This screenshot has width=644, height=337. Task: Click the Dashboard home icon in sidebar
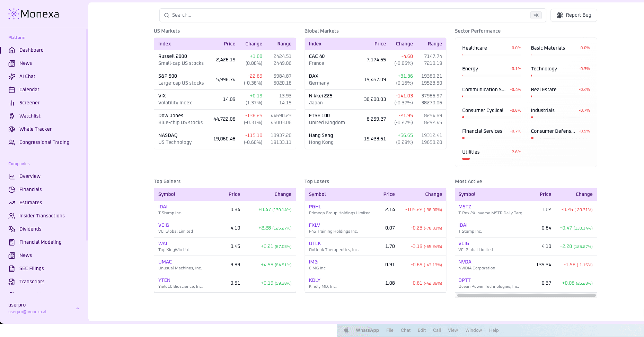12,50
